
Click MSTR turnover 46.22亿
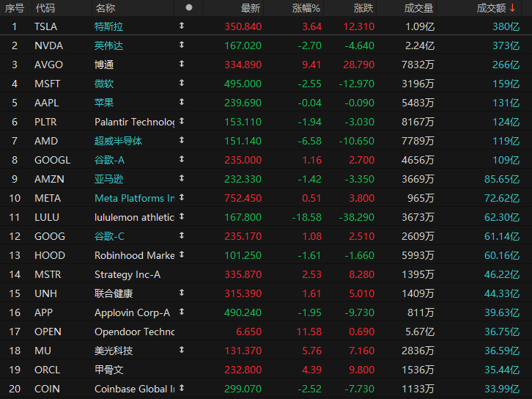(x=502, y=274)
